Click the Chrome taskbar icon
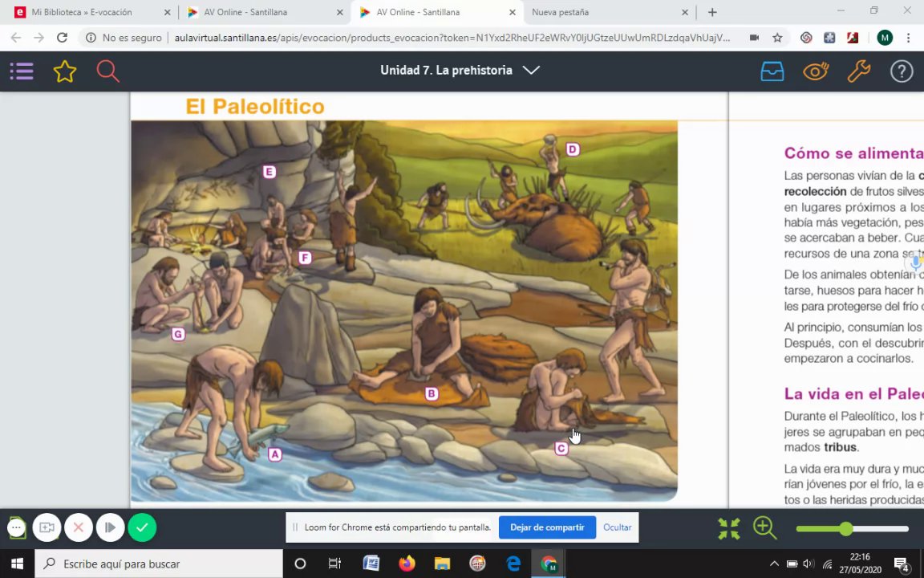 549,564
